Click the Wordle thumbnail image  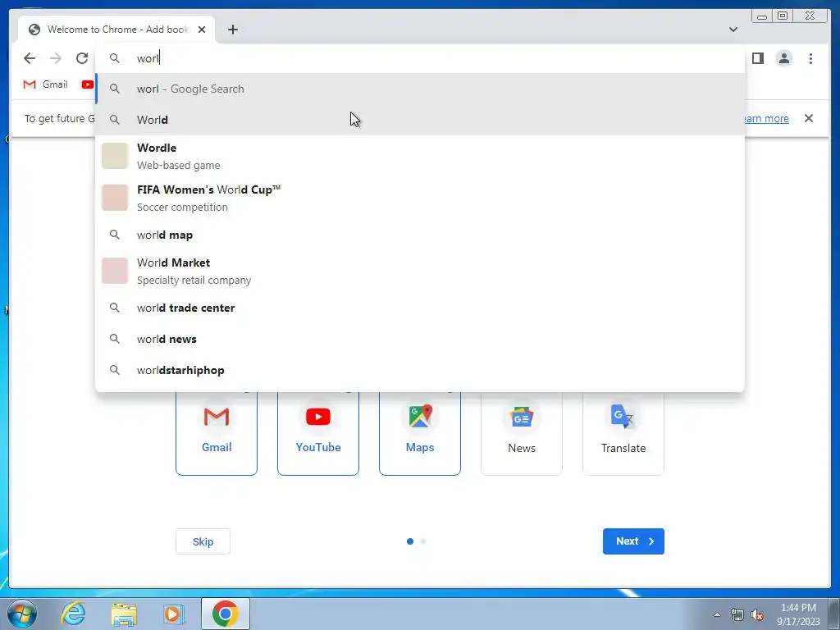[115, 156]
